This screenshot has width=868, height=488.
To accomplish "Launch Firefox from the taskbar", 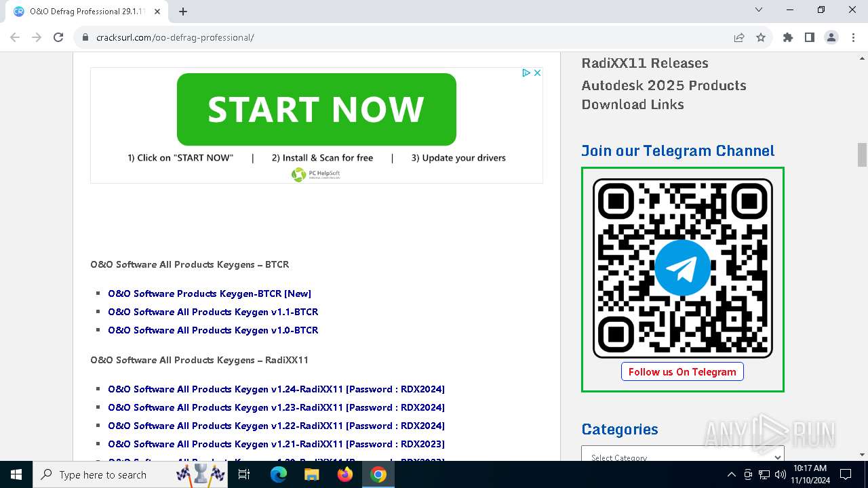I will tap(345, 474).
